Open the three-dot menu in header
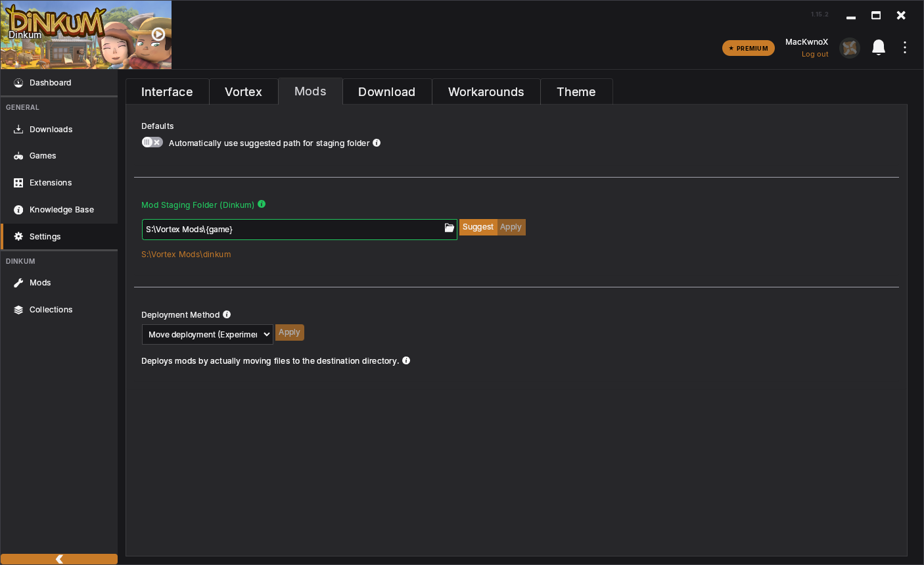Screen dimensions: 924x565 pyautogui.click(x=905, y=47)
